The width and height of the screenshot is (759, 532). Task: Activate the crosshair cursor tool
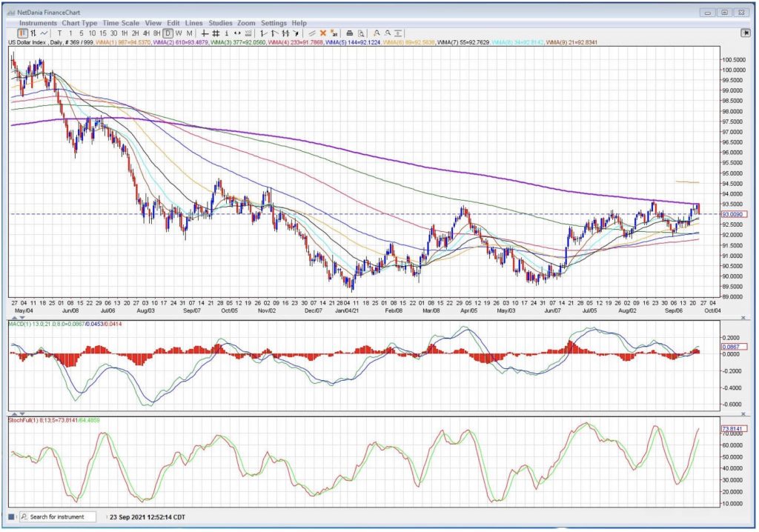(205, 33)
